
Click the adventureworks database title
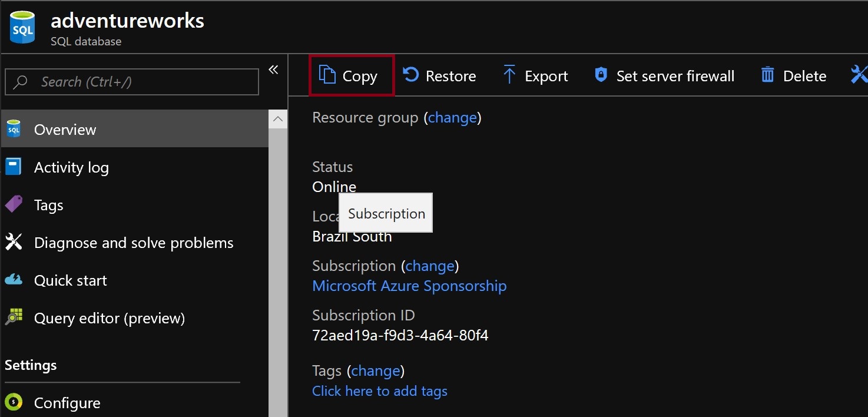tap(128, 21)
